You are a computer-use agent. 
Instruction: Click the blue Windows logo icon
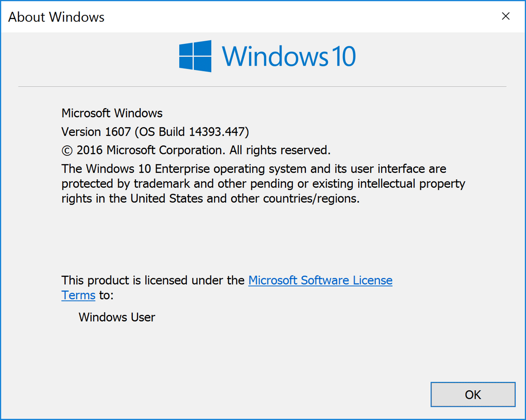click(195, 56)
